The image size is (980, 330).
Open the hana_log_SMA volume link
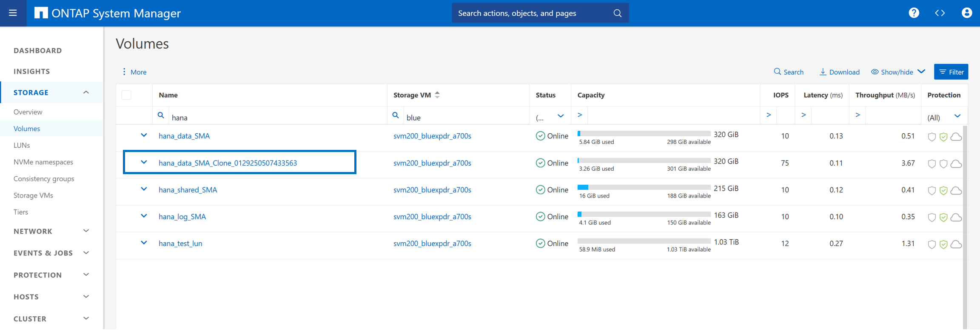click(182, 217)
